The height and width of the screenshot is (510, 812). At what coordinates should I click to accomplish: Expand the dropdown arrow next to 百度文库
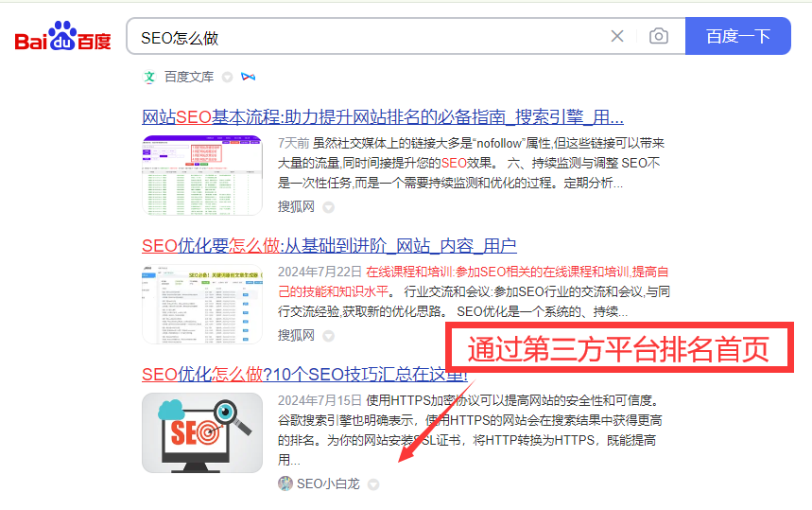(227, 78)
